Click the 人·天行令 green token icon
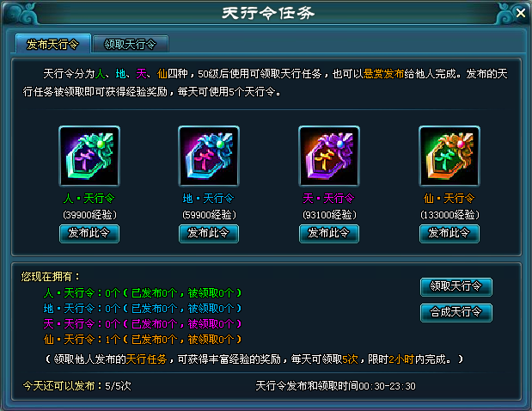Image resolution: width=532 pixels, height=411 pixels. point(89,156)
